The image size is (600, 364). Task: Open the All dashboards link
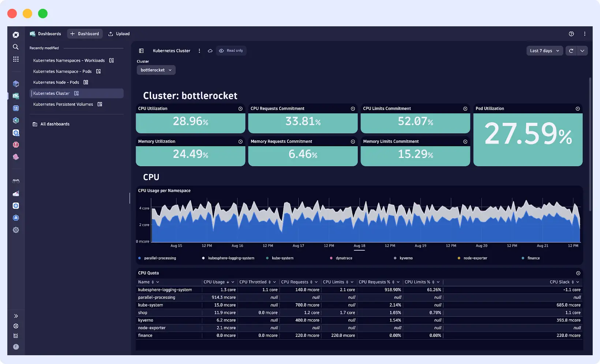55,124
